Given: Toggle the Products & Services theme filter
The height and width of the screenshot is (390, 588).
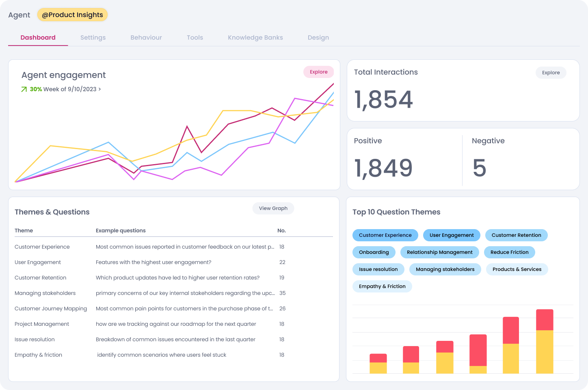Looking at the screenshot, I should 517,269.
